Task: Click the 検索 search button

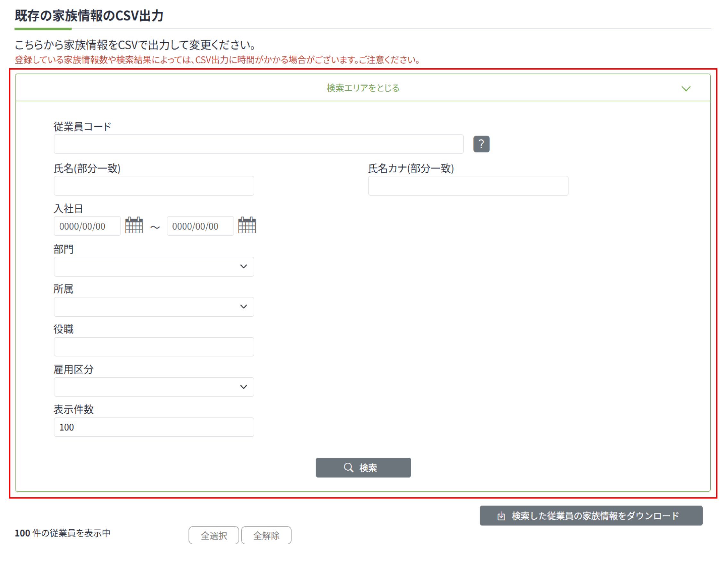Action: point(363,467)
